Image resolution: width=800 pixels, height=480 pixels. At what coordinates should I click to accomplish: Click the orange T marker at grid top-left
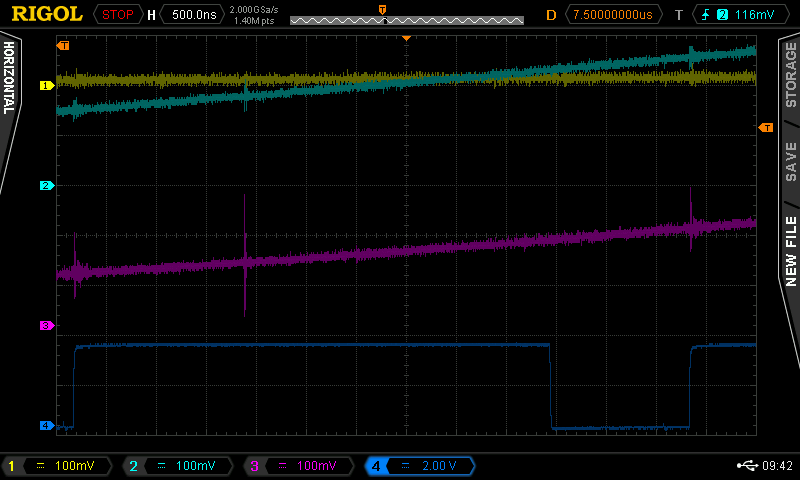pyautogui.click(x=63, y=46)
